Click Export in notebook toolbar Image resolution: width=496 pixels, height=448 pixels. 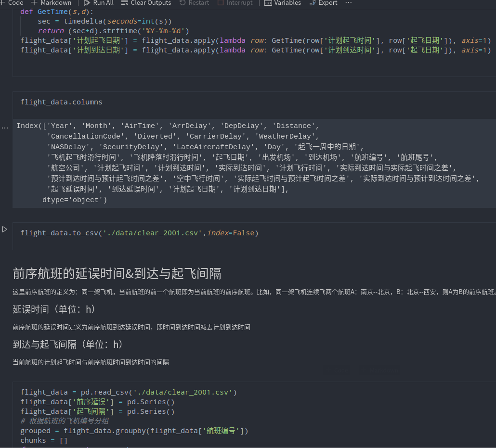tap(323, 3)
